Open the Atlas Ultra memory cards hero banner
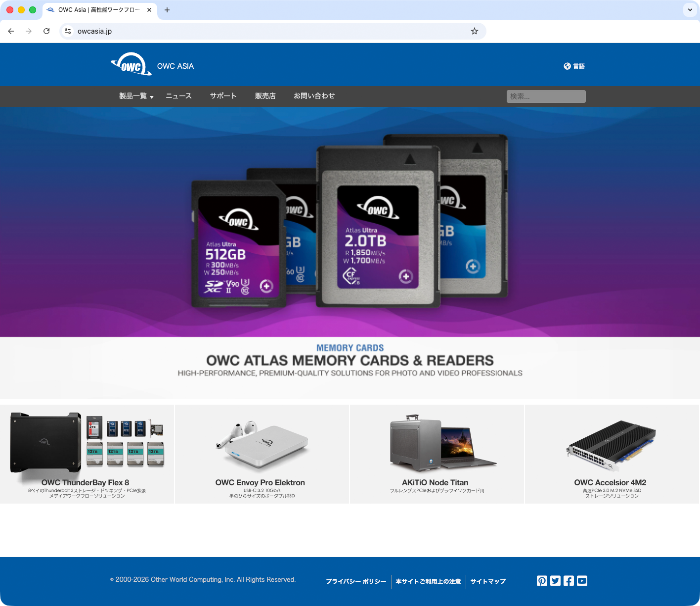Viewport: 700px width, 606px height. (x=350, y=222)
